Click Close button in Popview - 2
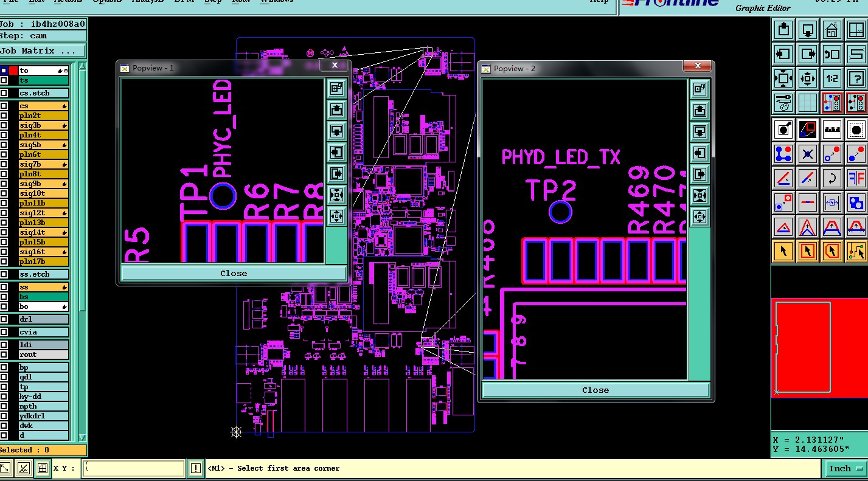 tap(595, 390)
